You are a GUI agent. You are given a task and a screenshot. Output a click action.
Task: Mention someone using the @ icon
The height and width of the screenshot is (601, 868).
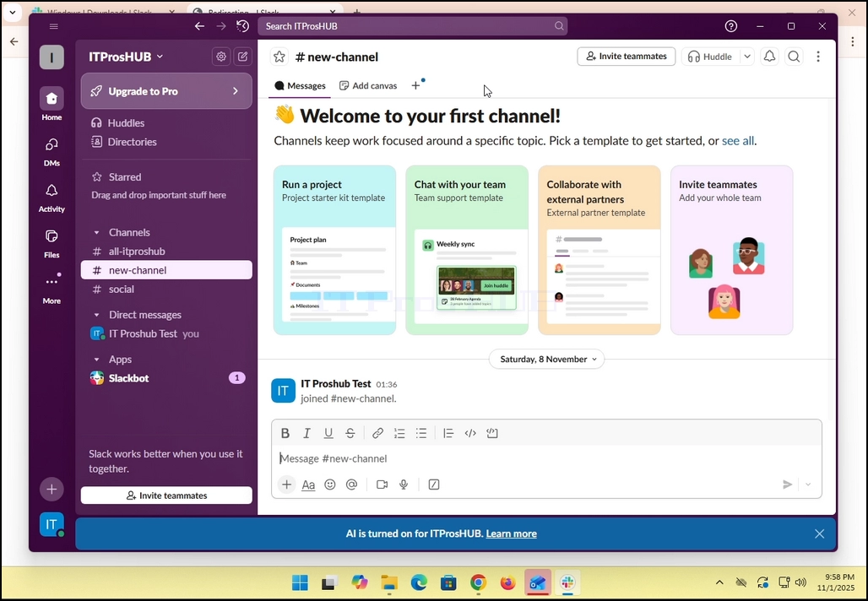click(x=351, y=485)
